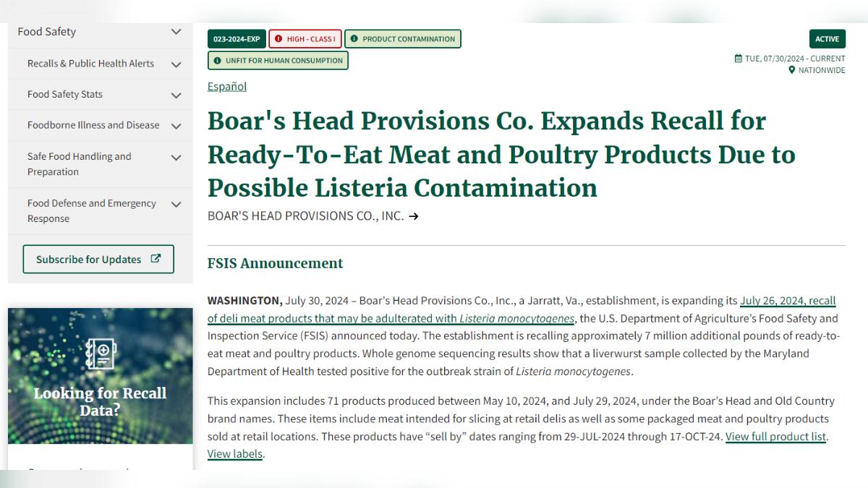Click the 023-2024-EXP recall number tag
The image size is (868, 488).
(236, 39)
